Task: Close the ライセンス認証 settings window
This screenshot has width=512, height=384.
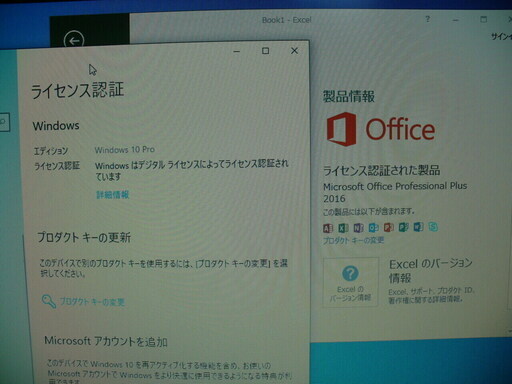Action: coord(294,51)
